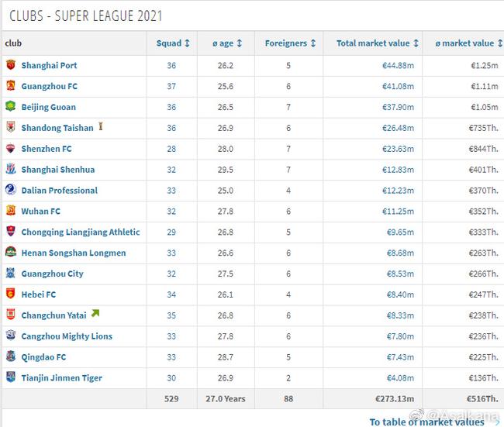Click the Shenzhen FC club crest
The image size is (504, 427).
click(11, 148)
